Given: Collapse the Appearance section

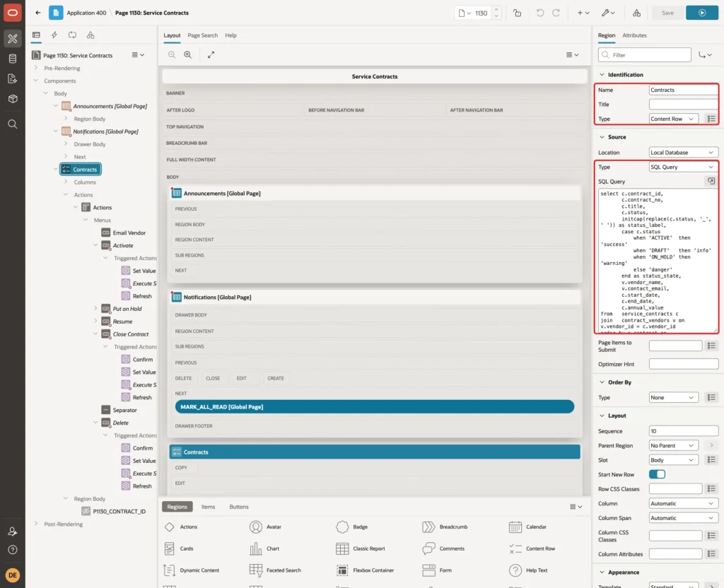Looking at the screenshot, I should pos(602,572).
